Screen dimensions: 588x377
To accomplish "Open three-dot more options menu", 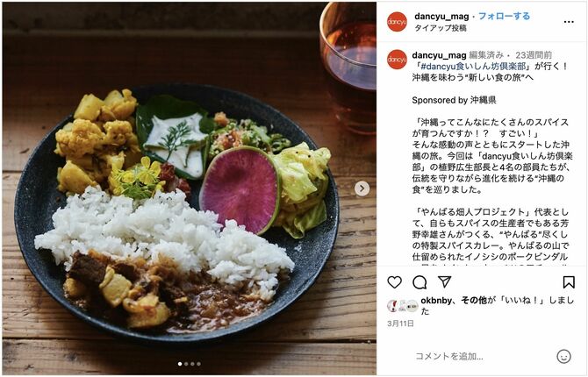I will (x=569, y=22).
